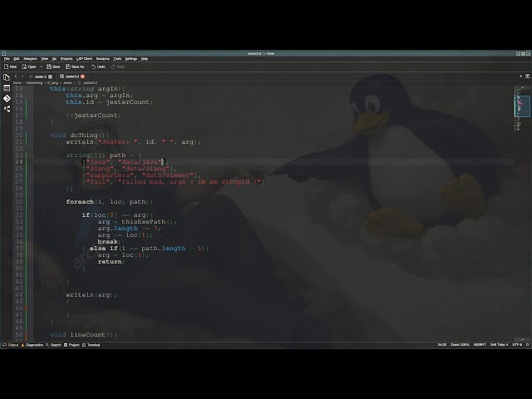The image size is (532, 399).
Task: Open the Go menu
Action: point(54,59)
